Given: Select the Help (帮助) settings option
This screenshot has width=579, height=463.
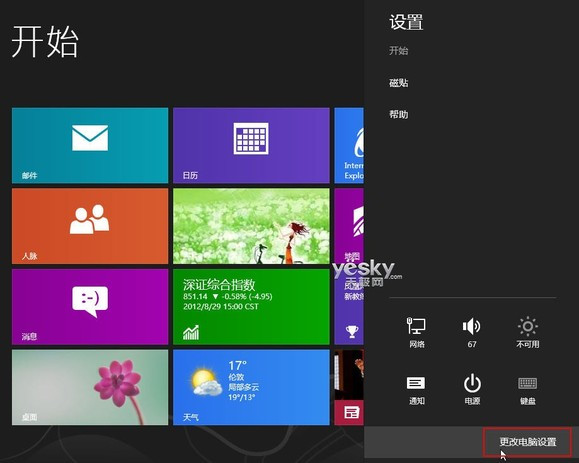Looking at the screenshot, I should pyautogui.click(x=399, y=114).
